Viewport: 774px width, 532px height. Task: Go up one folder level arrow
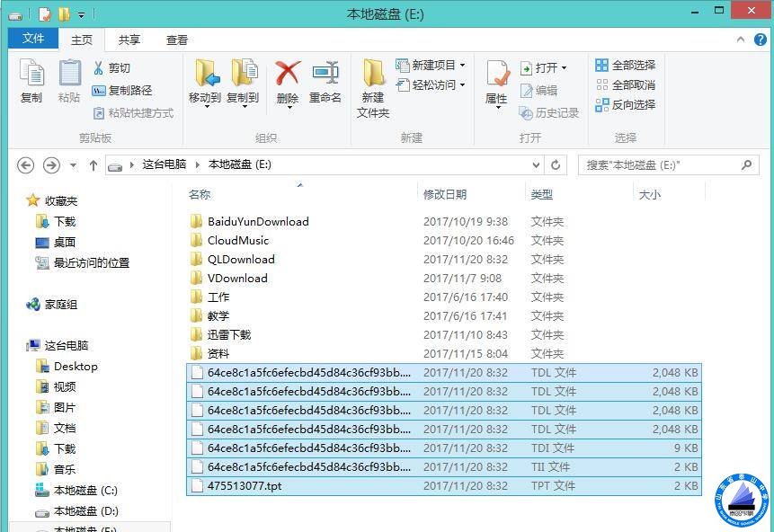93,165
